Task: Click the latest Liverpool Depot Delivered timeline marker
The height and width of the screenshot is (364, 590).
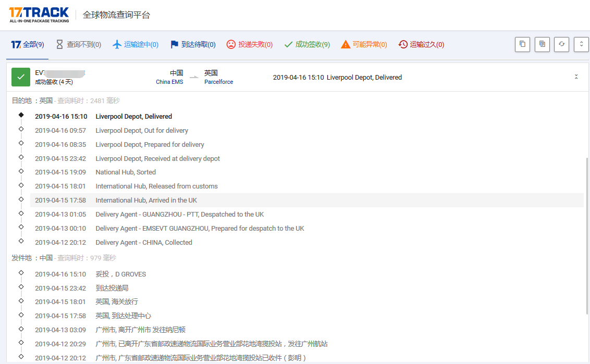Action: [21, 115]
